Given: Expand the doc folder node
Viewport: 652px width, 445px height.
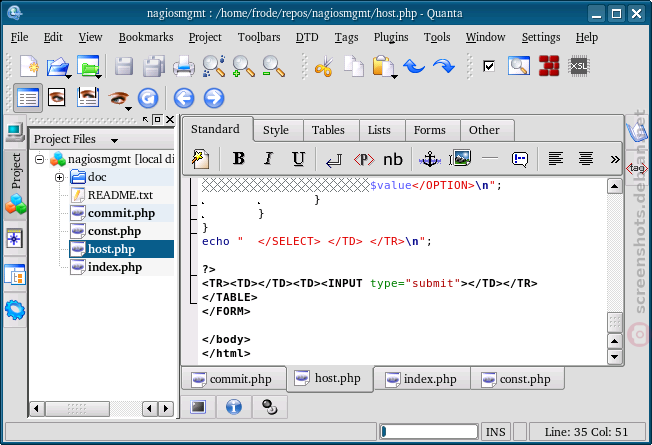Looking at the screenshot, I should (59, 178).
